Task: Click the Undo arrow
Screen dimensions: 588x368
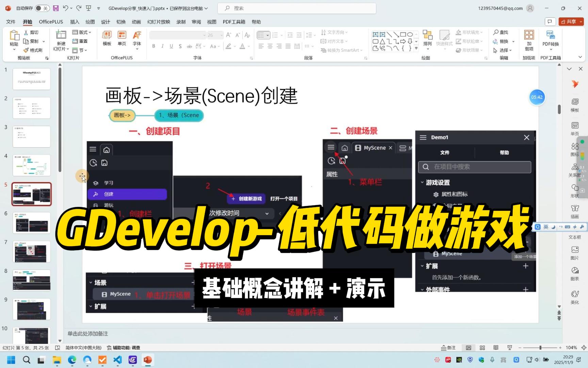Action: pos(66,8)
